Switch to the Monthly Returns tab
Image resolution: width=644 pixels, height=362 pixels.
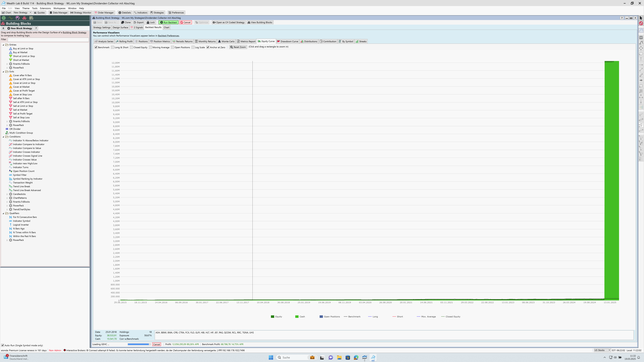click(205, 41)
